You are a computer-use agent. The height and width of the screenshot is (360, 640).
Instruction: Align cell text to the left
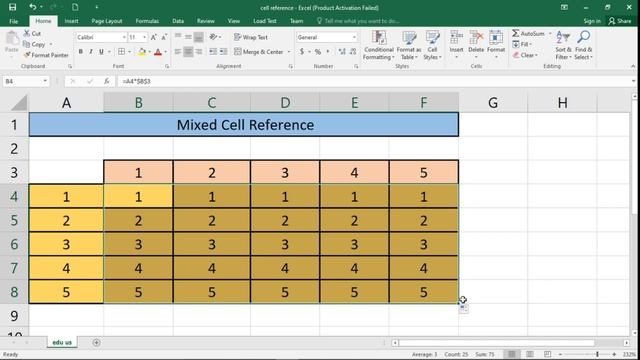point(178,52)
